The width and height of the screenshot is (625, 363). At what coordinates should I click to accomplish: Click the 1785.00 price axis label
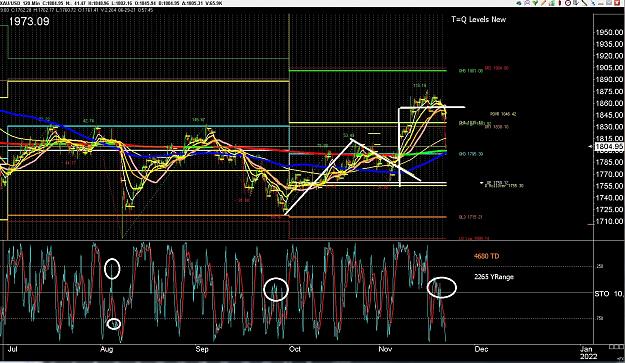click(x=609, y=162)
